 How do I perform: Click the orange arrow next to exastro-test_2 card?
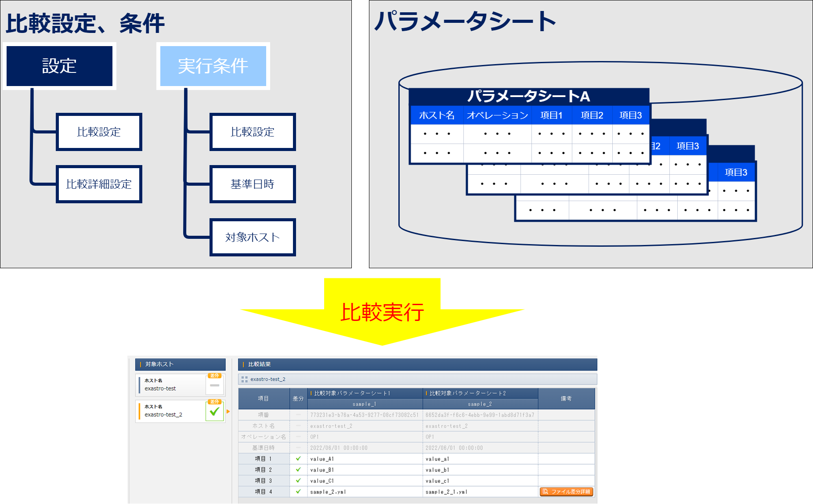228,411
